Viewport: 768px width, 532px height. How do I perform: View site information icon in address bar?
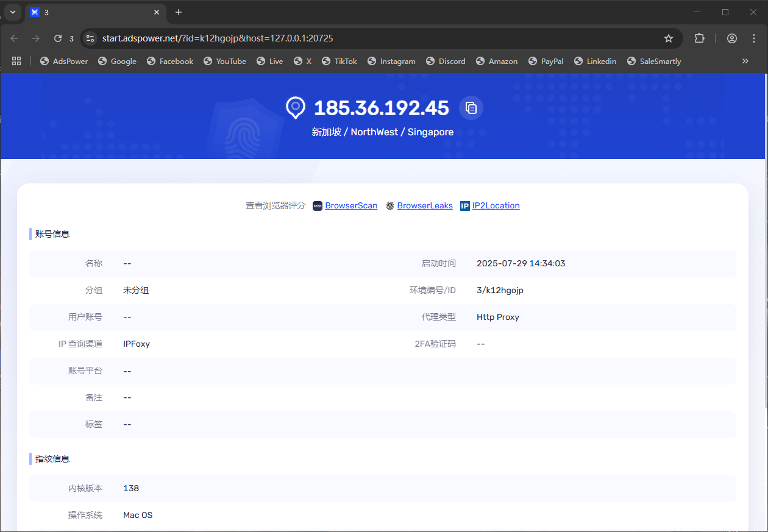point(90,38)
